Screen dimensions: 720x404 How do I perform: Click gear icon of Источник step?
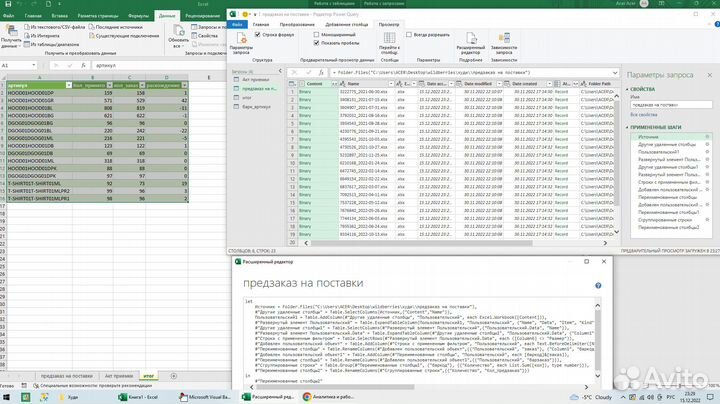click(707, 137)
